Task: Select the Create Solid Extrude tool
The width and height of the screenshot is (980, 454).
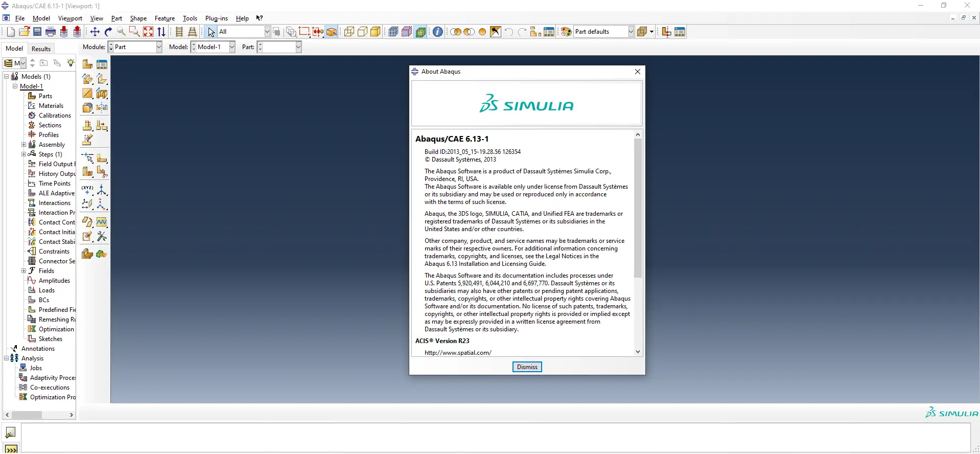Action: click(87, 79)
